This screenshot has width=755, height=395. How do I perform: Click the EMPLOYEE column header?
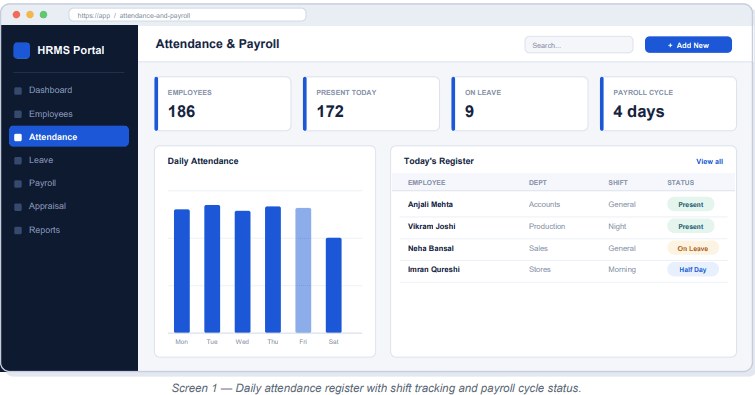[426, 183]
